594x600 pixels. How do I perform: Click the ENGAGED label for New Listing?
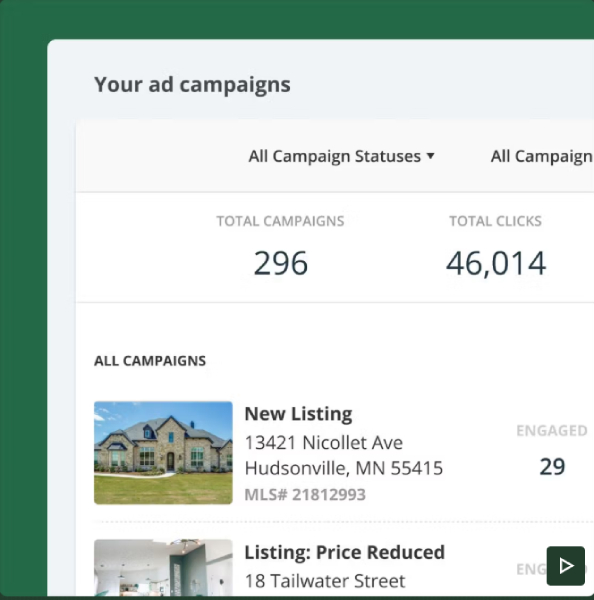tap(552, 431)
